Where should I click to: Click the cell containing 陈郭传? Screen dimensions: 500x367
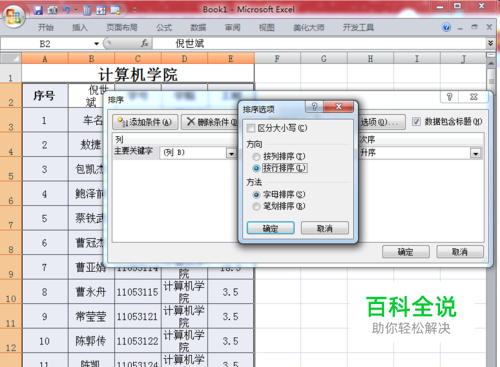(91, 341)
